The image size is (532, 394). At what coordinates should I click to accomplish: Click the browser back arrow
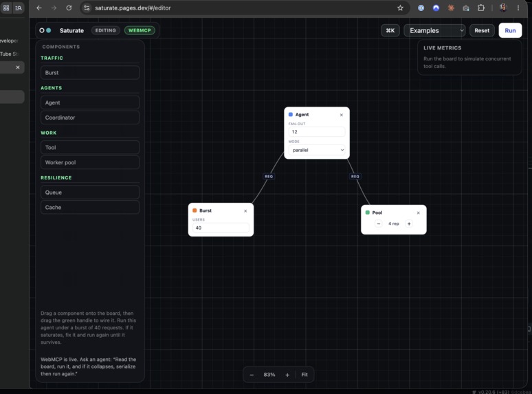tap(39, 8)
